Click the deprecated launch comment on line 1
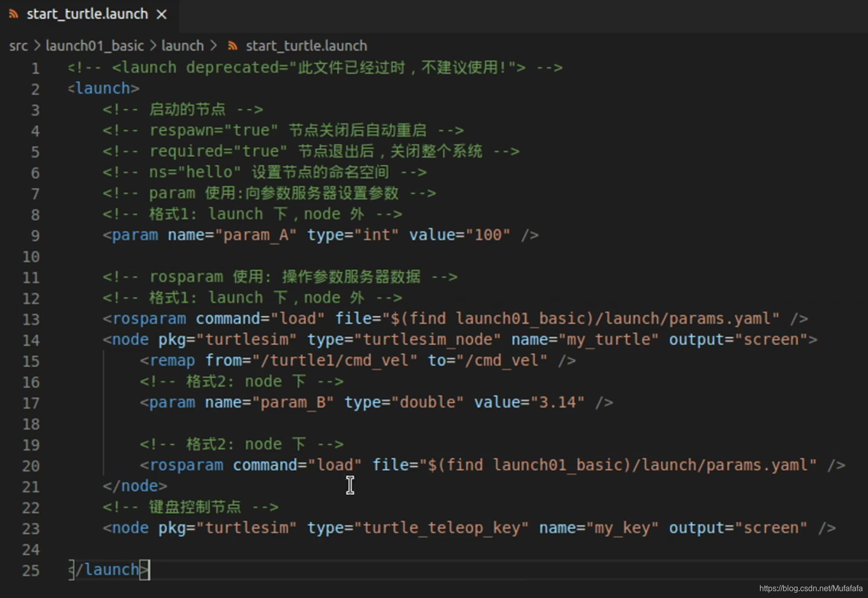The height and width of the screenshot is (598, 868). click(315, 67)
